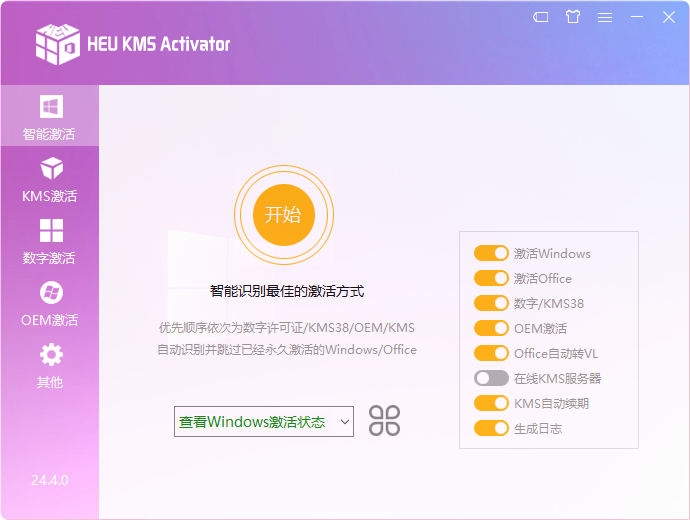Toggle the Office自动转VL switch
Viewport: 690px width, 520px height.
pyautogui.click(x=491, y=353)
